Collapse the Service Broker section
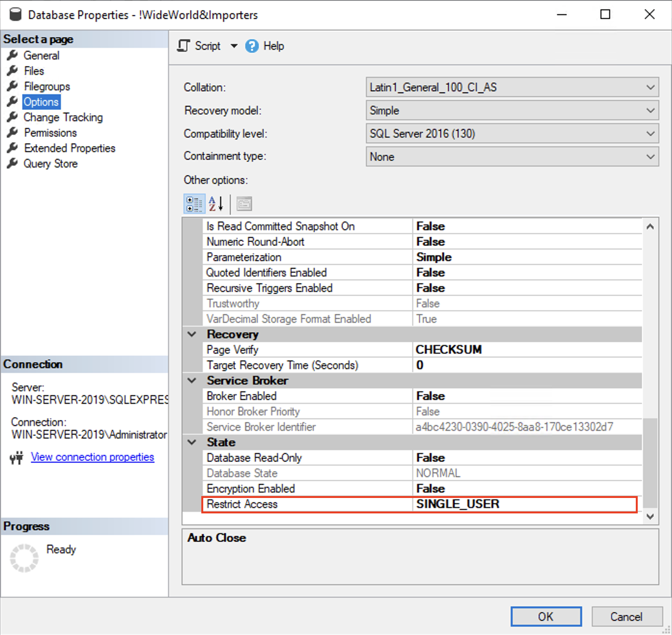The width and height of the screenshot is (672, 635). (x=192, y=381)
